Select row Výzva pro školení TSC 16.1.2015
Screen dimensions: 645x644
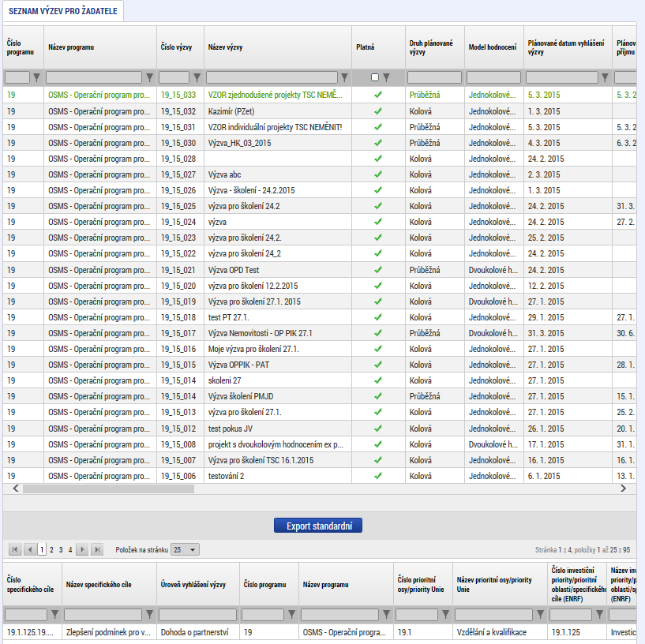coord(320,460)
